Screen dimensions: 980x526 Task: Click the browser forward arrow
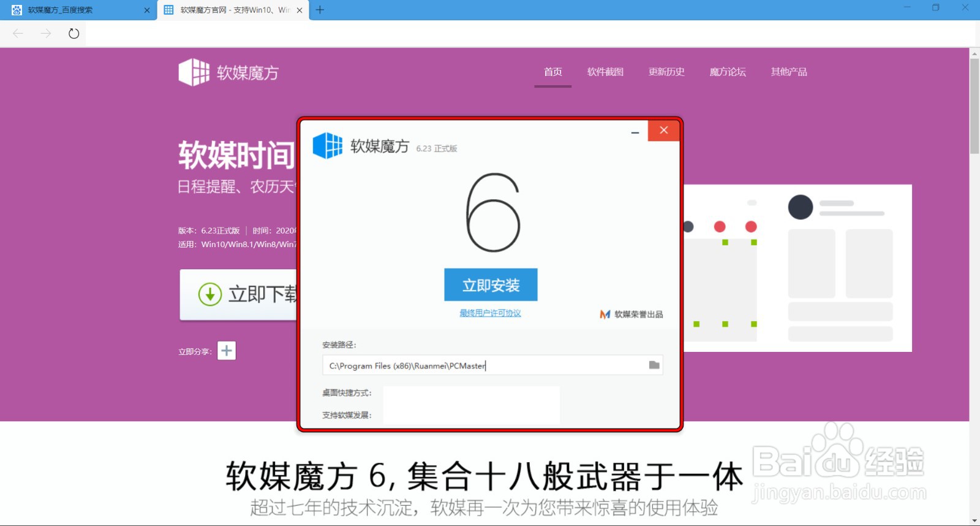(46, 33)
